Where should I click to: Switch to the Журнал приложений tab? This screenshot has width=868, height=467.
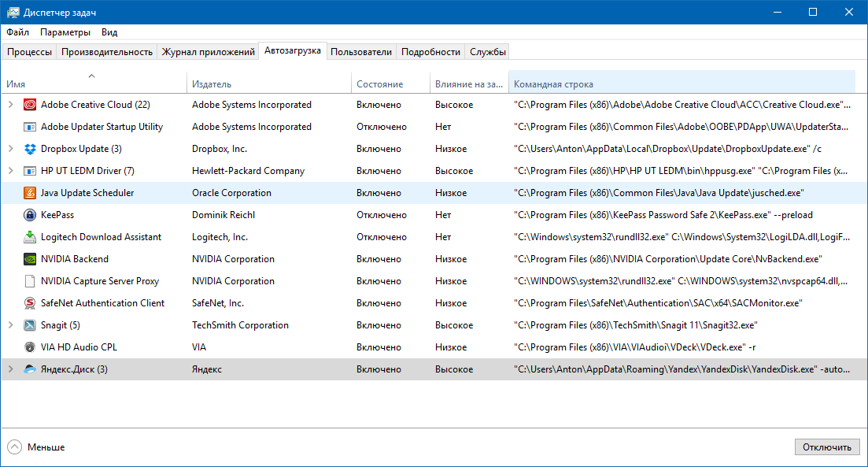(208, 51)
